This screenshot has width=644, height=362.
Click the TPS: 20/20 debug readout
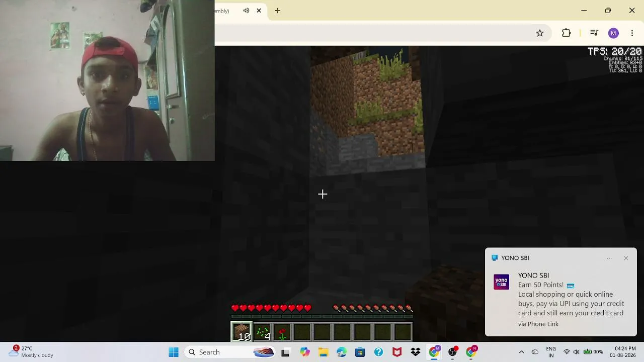[x=615, y=51]
